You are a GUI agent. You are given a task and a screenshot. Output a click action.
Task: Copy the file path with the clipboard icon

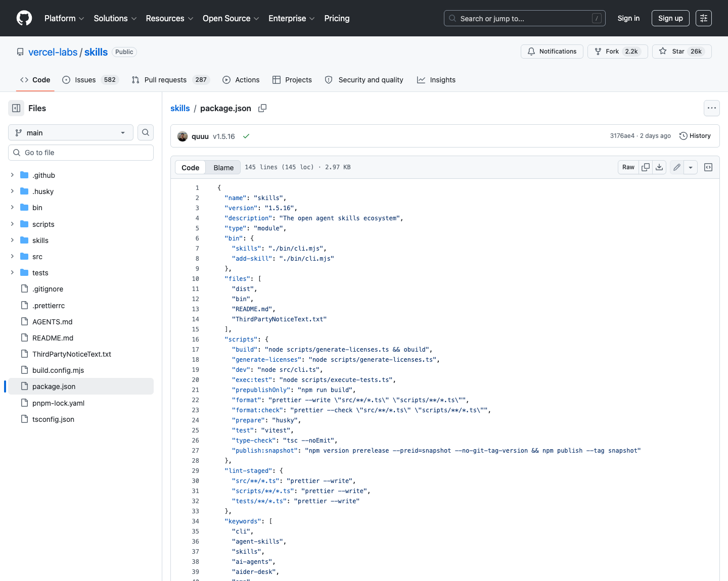[262, 108]
